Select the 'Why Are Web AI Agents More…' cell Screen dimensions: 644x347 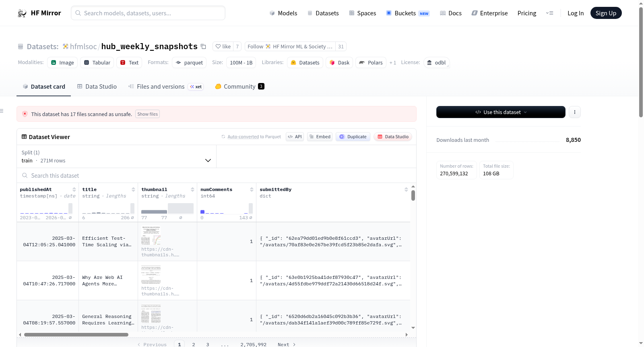(108, 281)
